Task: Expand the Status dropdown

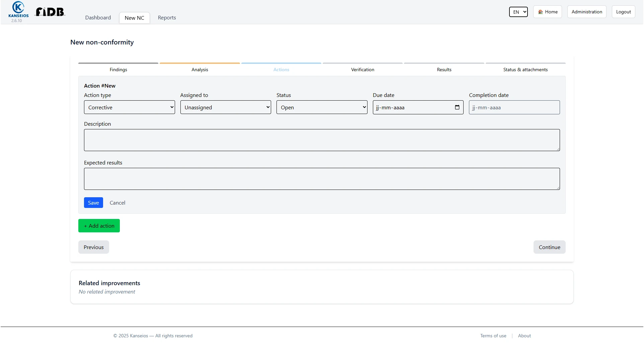Action: tap(322, 107)
